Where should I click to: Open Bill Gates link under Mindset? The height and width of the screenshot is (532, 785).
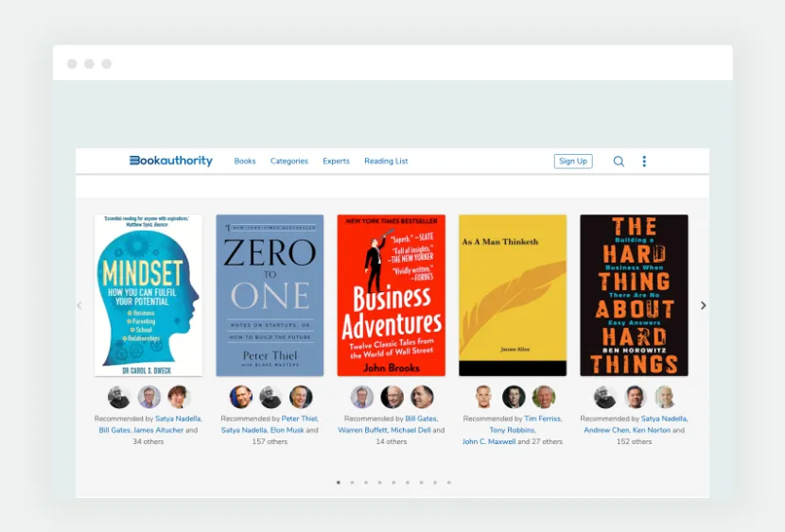(114, 430)
